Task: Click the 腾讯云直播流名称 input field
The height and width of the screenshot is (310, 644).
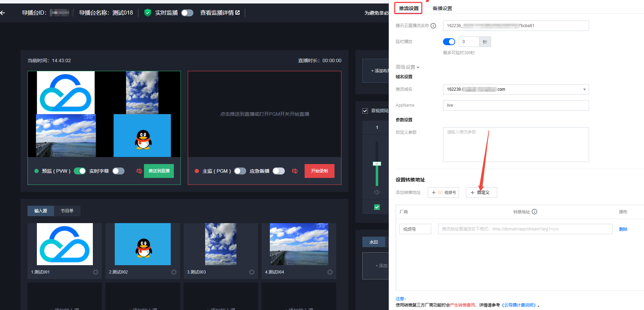Action: 516,26
